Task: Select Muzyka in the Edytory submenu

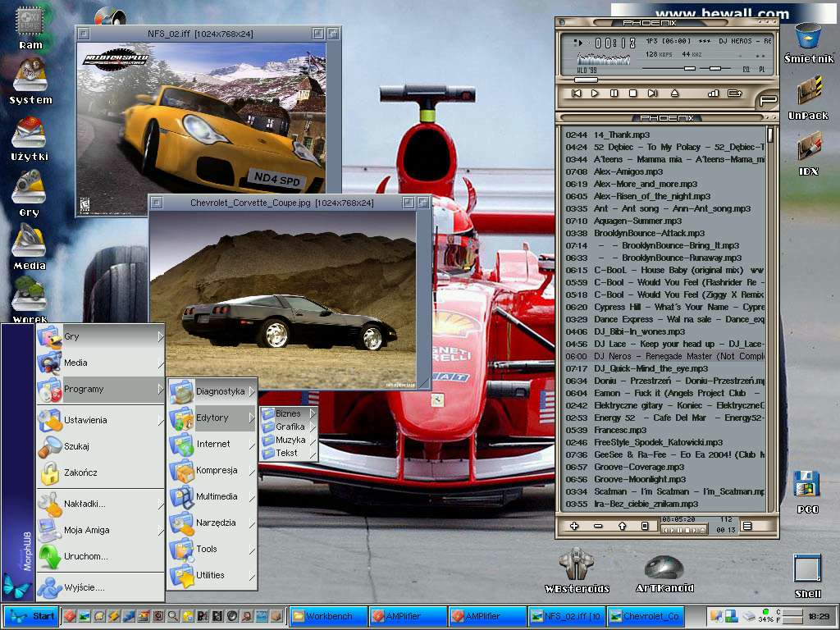Action: 290,440
